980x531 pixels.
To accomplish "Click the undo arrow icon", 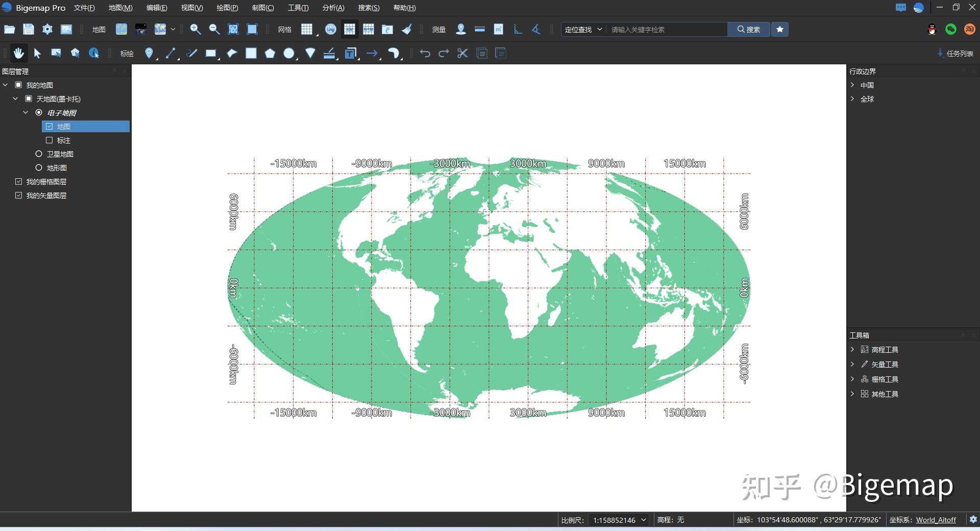I will (425, 53).
